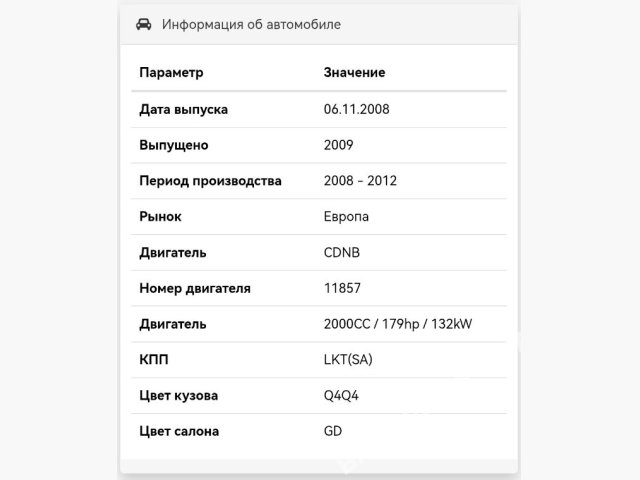Click the production period value 2008 - 2012
Image resolution: width=640 pixels, height=480 pixels.
coord(361,181)
